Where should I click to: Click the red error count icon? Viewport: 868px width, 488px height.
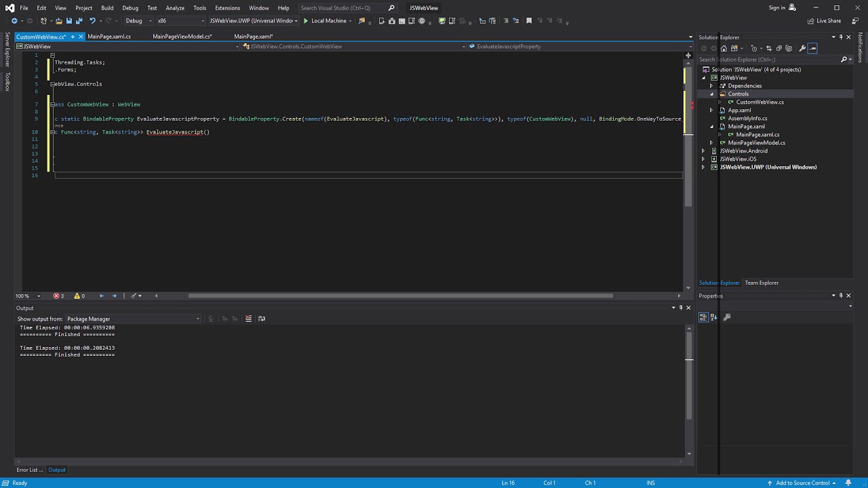coord(57,296)
